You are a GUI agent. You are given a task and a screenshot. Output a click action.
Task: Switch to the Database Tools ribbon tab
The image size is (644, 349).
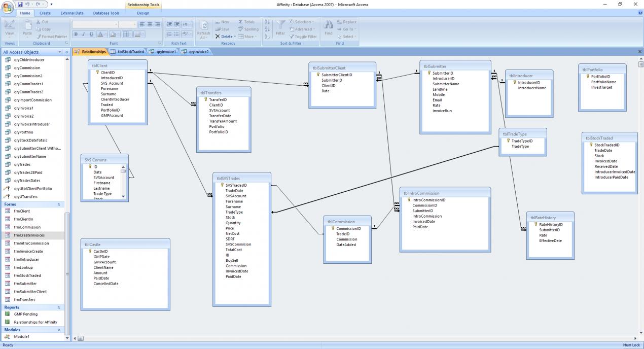point(106,13)
